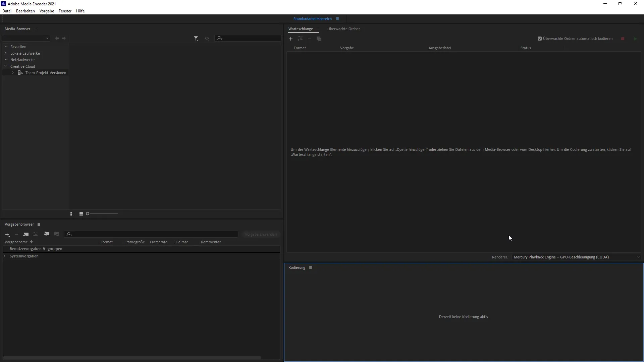Click the Zielrate column header
The image size is (644, 362).
coord(182,242)
